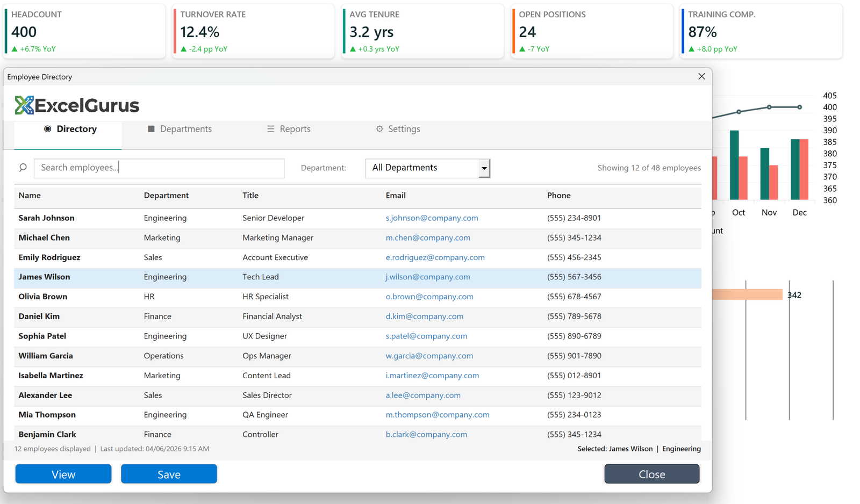
Task: Click the green up arrow on Headcount card
Action: [16, 49]
